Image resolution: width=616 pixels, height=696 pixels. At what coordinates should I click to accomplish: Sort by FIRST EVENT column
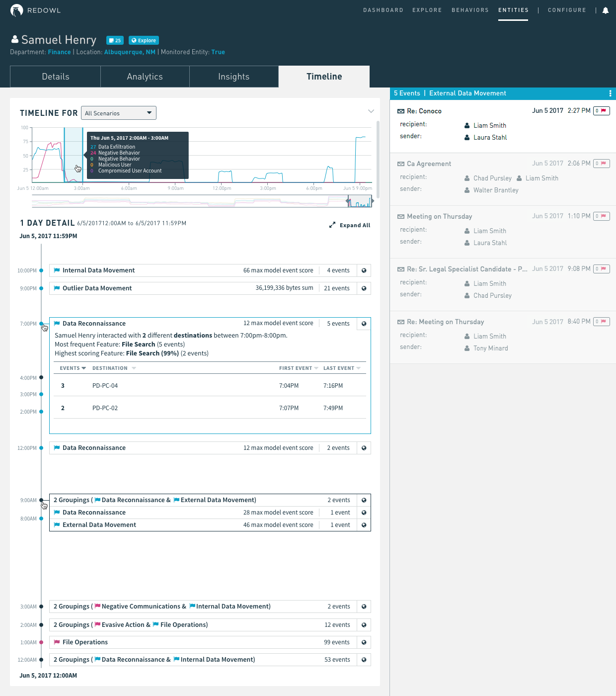(299, 368)
